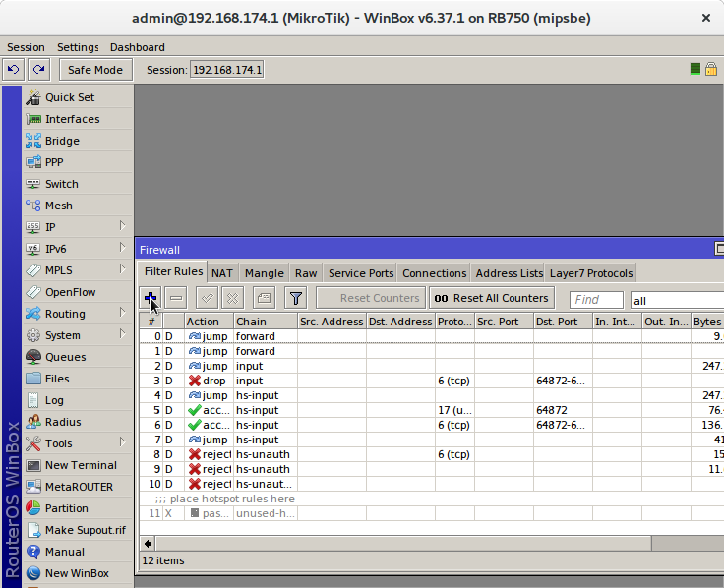The width and height of the screenshot is (724, 588).
Task: Open the Settings menu
Action: tap(78, 47)
